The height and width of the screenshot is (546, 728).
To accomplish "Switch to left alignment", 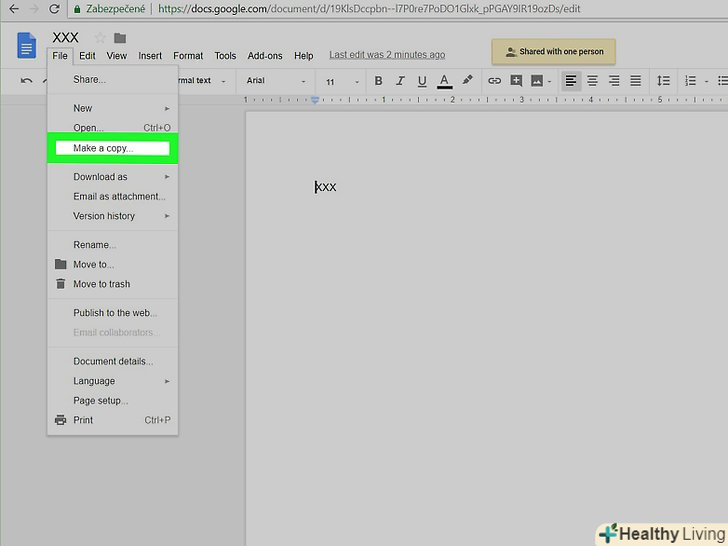I will [x=570, y=81].
